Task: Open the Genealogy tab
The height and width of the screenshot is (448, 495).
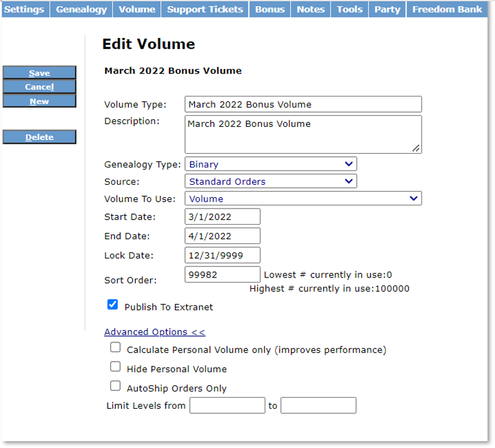Action: tap(82, 9)
